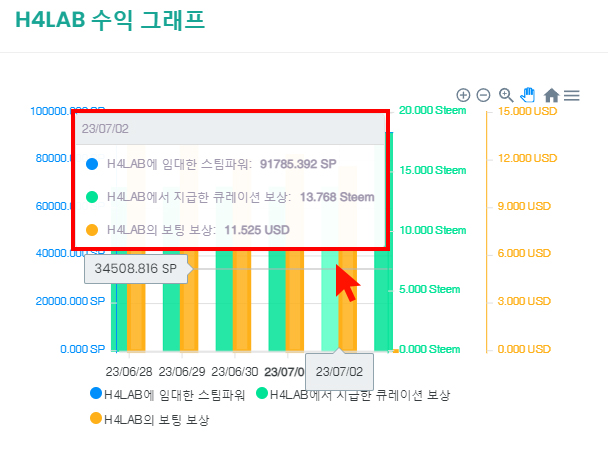Image resolution: width=608 pixels, height=455 pixels.
Task: Click the 6.000 USD axis label
Action: coord(524,253)
